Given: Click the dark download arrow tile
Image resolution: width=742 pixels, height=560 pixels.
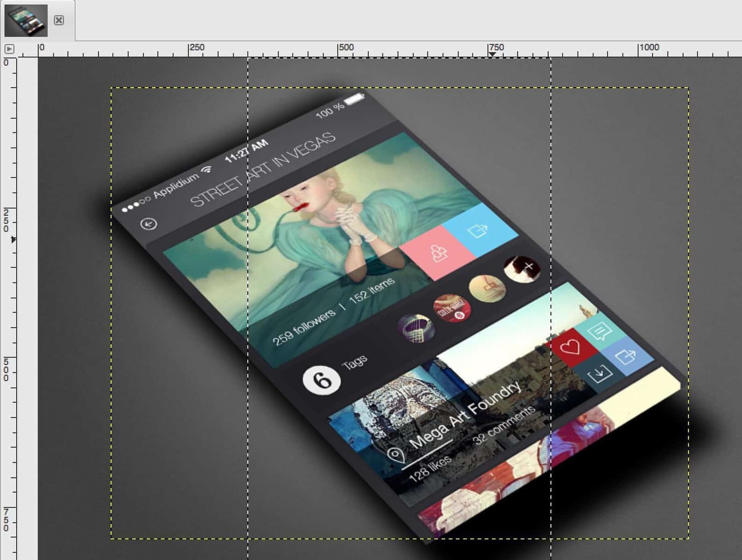Looking at the screenshot, I should coord(600,373).
